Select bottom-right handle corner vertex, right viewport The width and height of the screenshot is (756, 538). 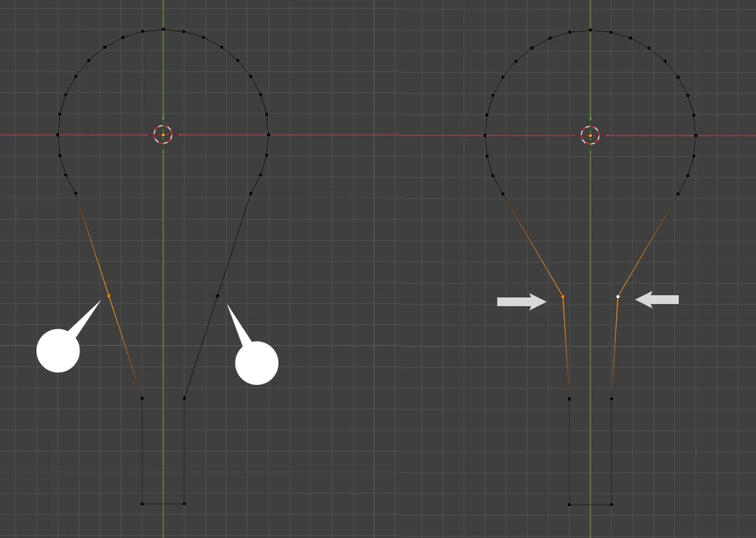pyautogui.click(x=612, y=504)
